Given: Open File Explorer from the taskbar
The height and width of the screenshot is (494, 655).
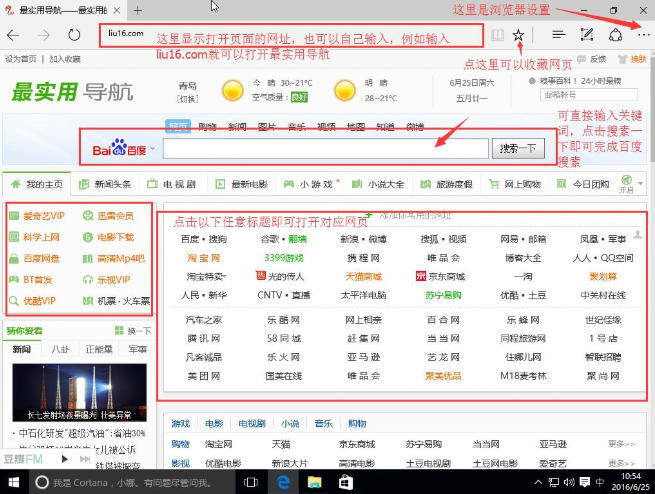Looking at the screenshot, I should 314,482.
